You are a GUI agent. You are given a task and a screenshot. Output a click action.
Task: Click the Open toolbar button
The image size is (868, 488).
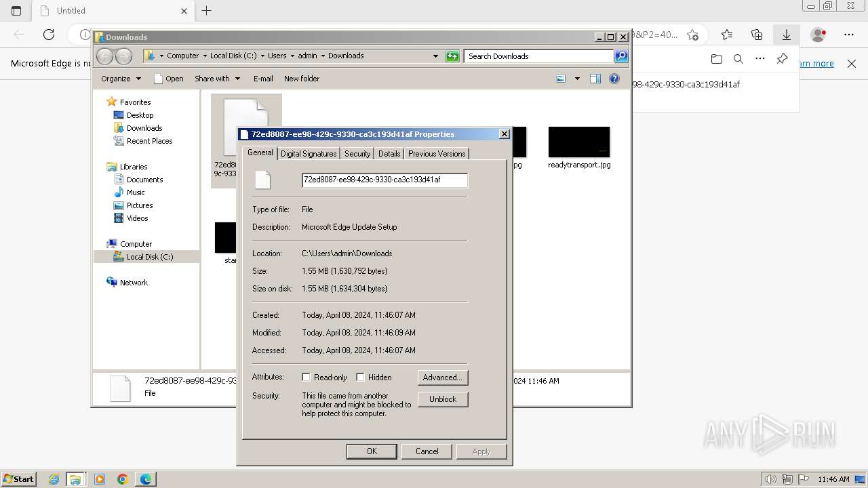pyautogui.click(x=169, y=79)
